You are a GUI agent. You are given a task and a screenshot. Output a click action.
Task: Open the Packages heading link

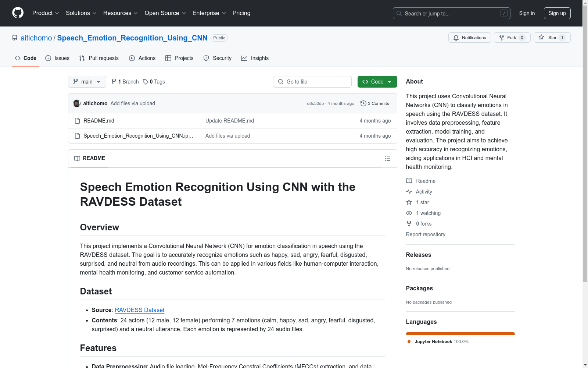(419, 288)
